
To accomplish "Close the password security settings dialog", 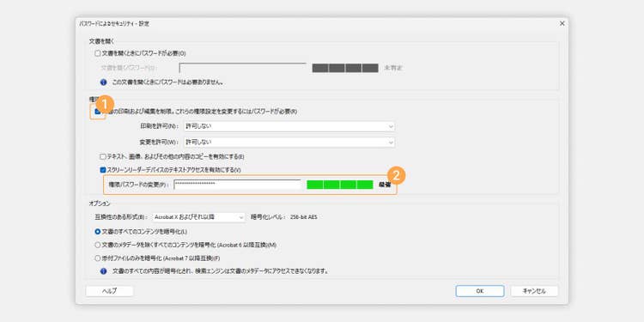I will 562,24.
